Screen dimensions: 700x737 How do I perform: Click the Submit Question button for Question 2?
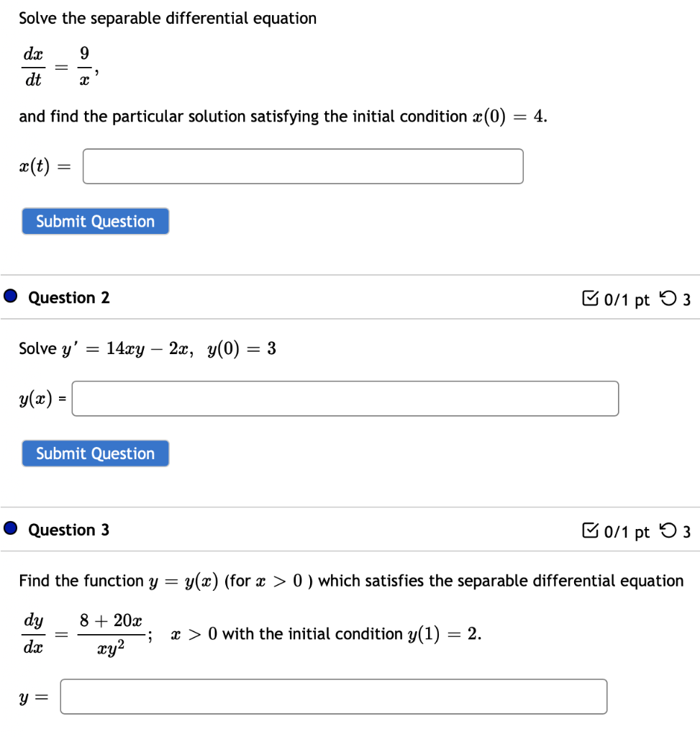[x=95, y=453]
